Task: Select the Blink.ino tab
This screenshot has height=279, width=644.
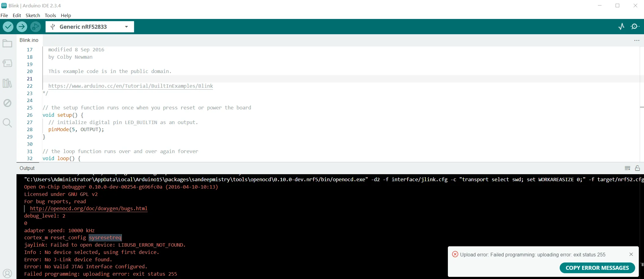Action: [x=29, y=40]
